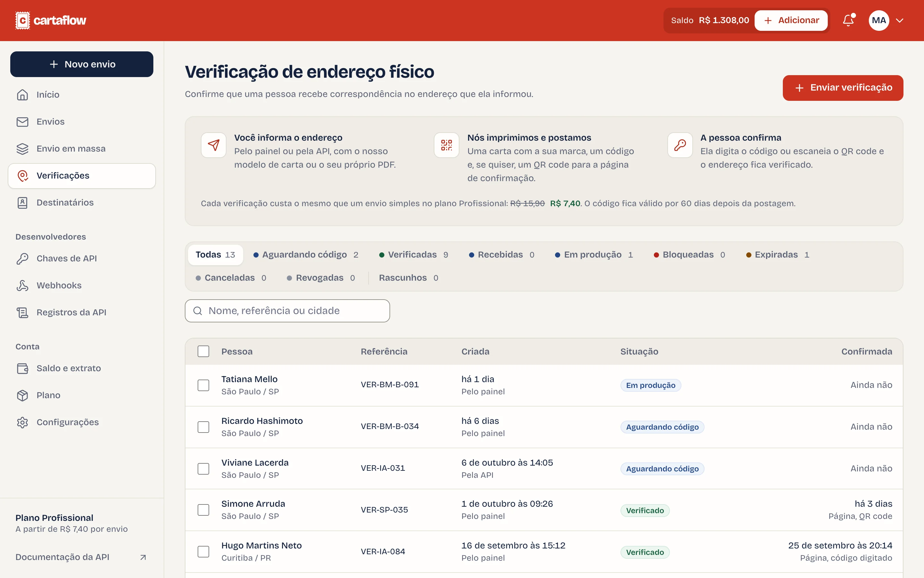Check the box for Simone Arruda
Image resolution: width=924 pixels, height=578 pixels.
point(203,510)
